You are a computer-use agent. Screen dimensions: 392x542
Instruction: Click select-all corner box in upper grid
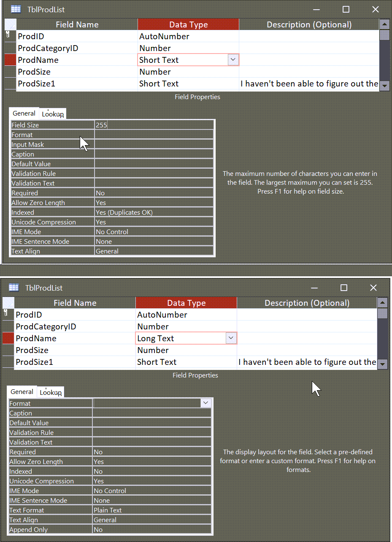coord(10,24)
